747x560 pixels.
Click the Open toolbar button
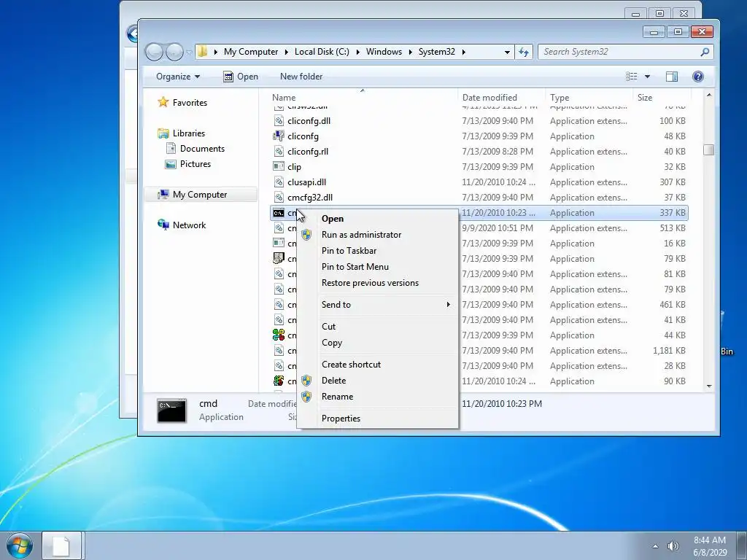[241, 76]
